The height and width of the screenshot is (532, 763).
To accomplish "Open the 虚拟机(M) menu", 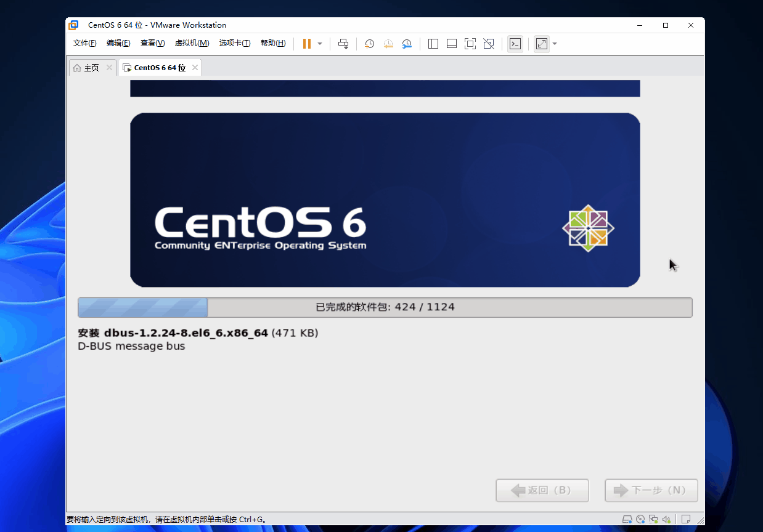I will (x=192, y=43).
